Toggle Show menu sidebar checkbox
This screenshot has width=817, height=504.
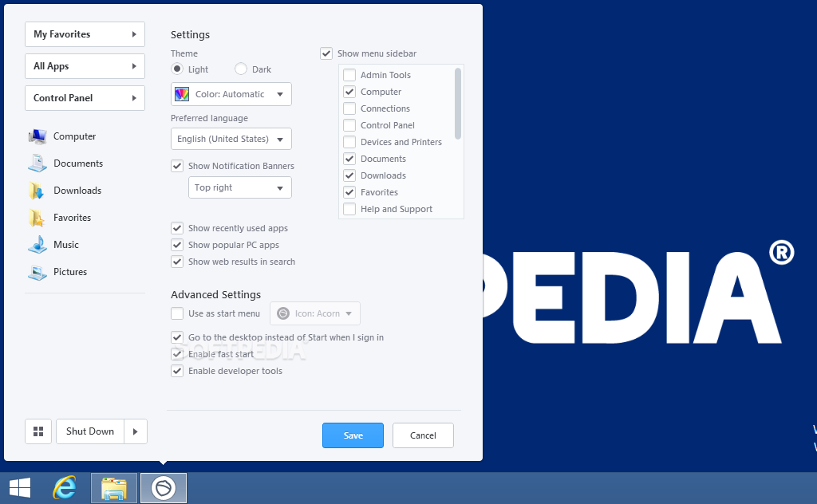[x=326, y=53]
